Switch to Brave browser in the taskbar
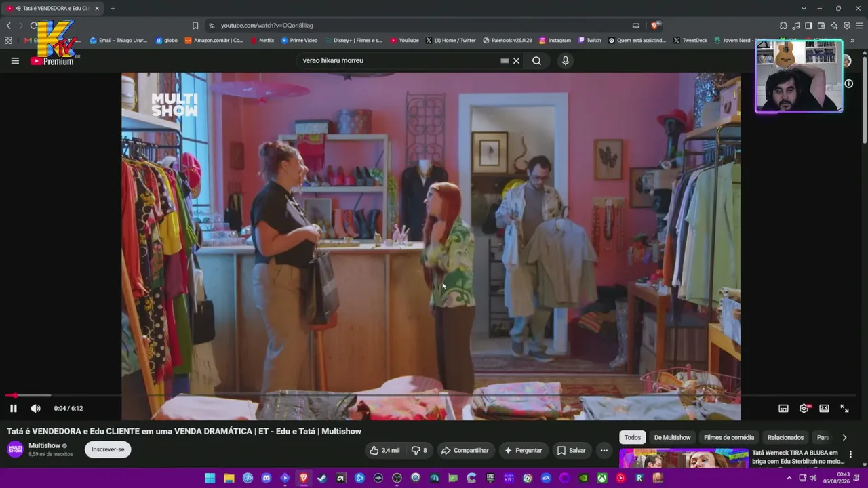Viewport: 868px width, 488px height. 303,478
